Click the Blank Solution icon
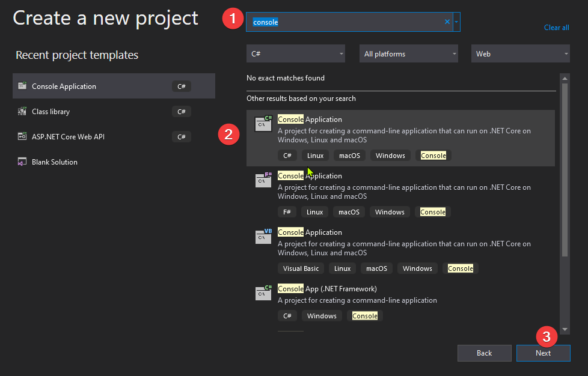 click(x=22, y=162)
